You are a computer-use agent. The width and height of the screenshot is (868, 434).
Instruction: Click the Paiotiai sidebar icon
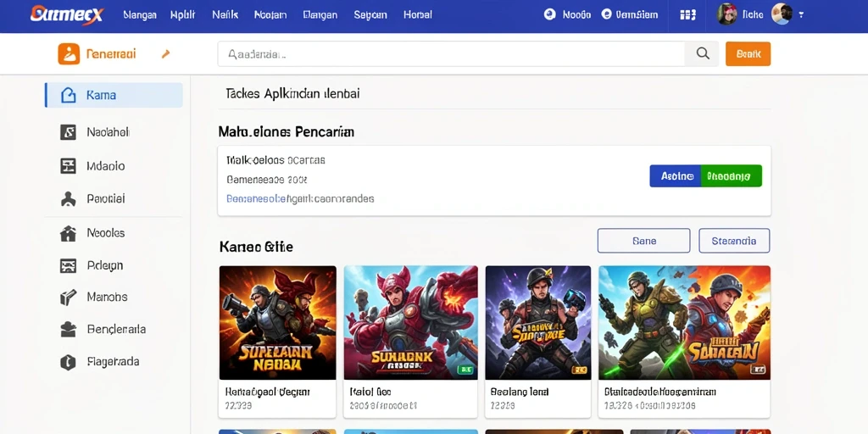(68, 198)
